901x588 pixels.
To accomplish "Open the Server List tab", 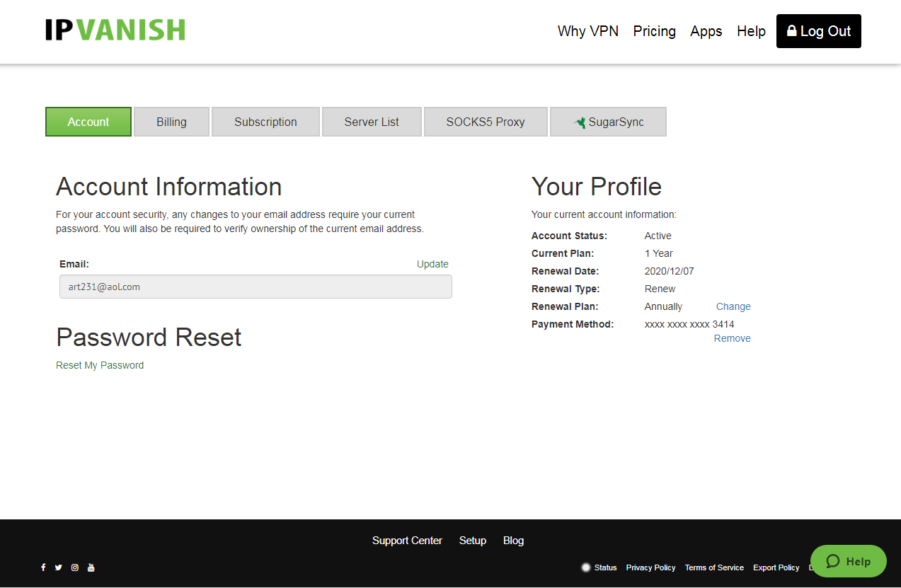I will click(x=372, y=122).
